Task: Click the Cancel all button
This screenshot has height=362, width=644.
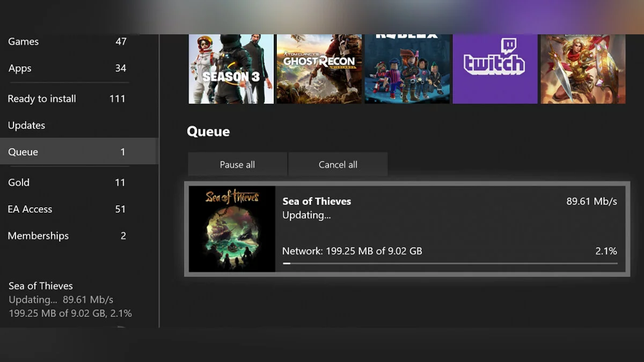Action: (x=338, y=165)
